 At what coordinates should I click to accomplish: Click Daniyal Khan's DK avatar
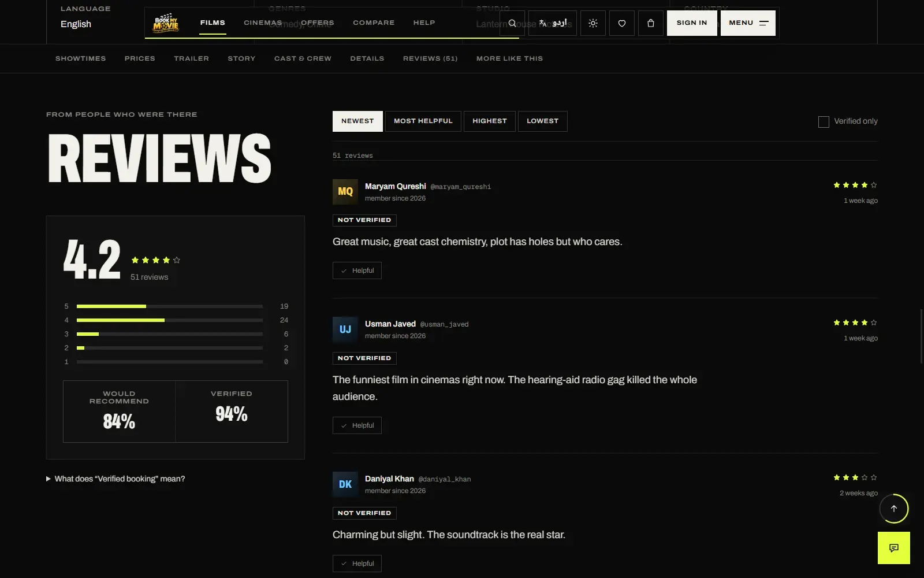345,484
